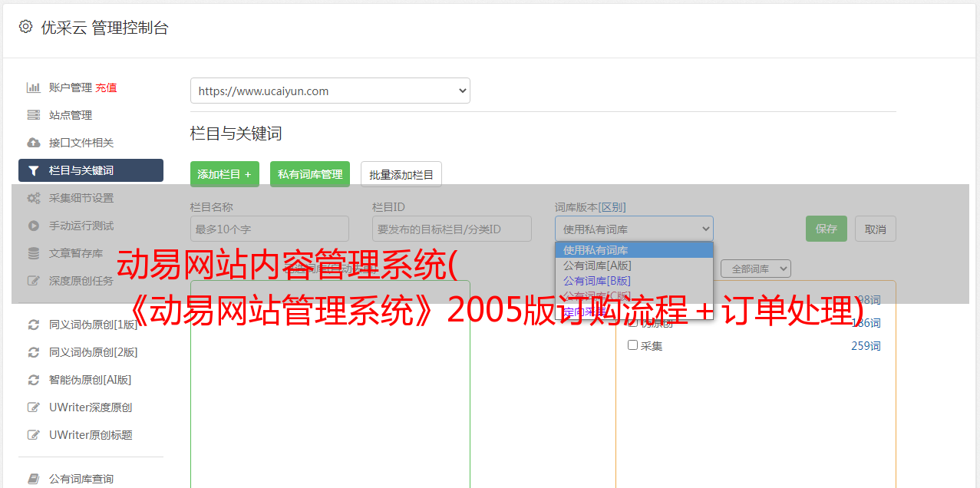Click the 私有词库管理 button

tap(310, 174)
